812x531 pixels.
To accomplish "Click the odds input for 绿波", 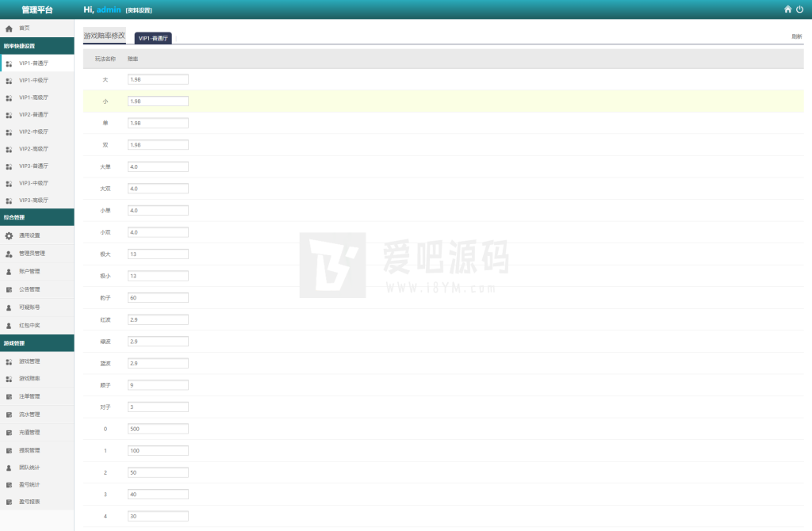I will click(158, 341).
